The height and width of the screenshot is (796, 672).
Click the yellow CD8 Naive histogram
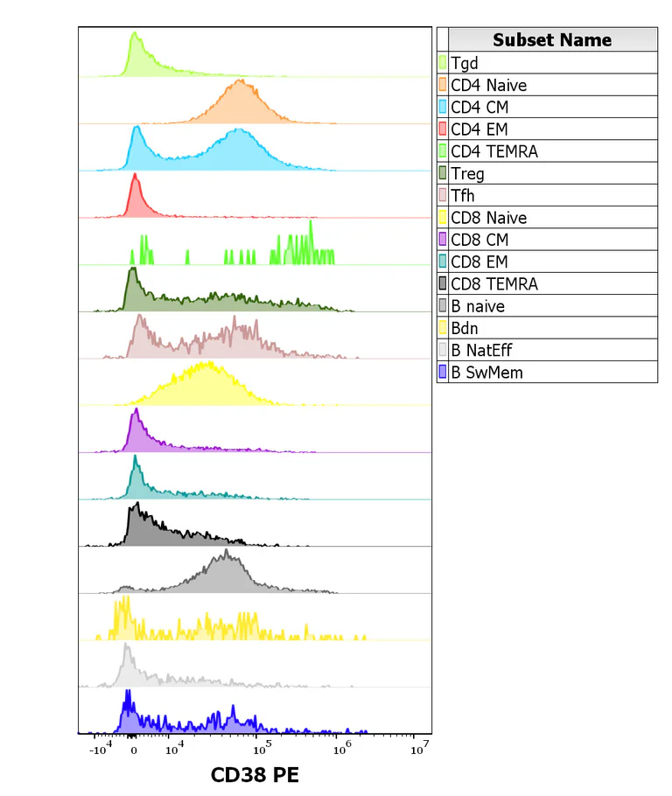[206, 387]
